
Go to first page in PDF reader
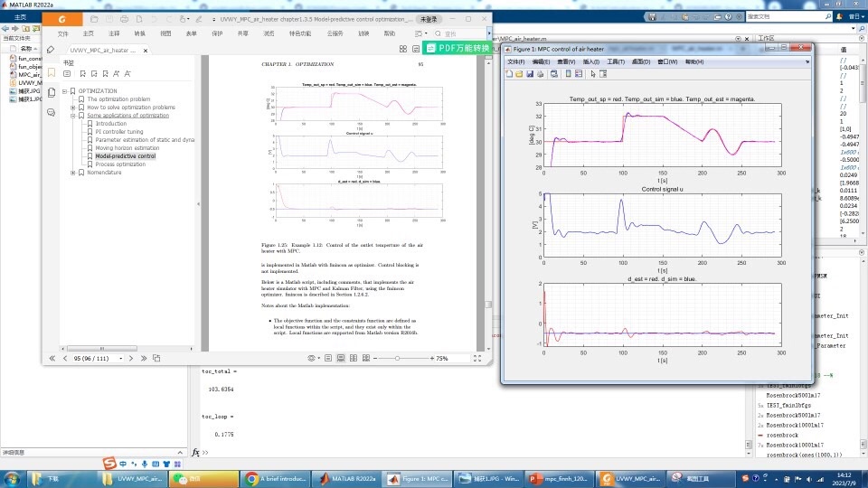tap(52, 359)
